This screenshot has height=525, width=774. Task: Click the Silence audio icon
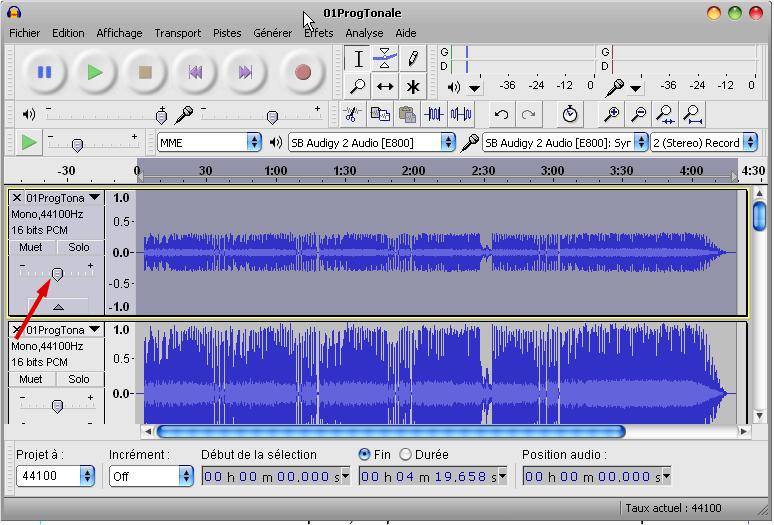[x=461, y=114]
